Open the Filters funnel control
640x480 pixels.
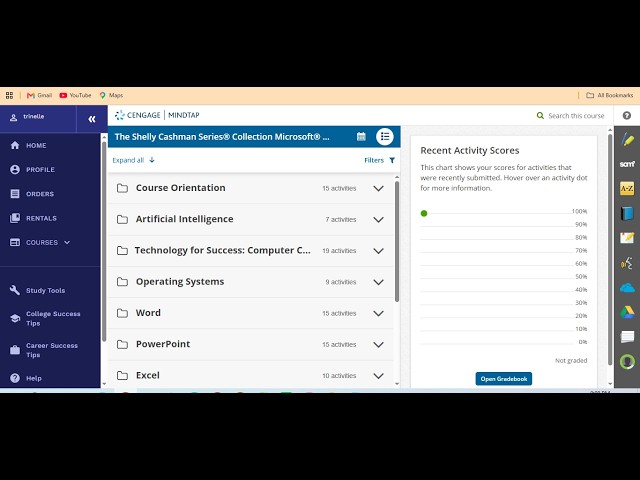[x=380, y=160]
